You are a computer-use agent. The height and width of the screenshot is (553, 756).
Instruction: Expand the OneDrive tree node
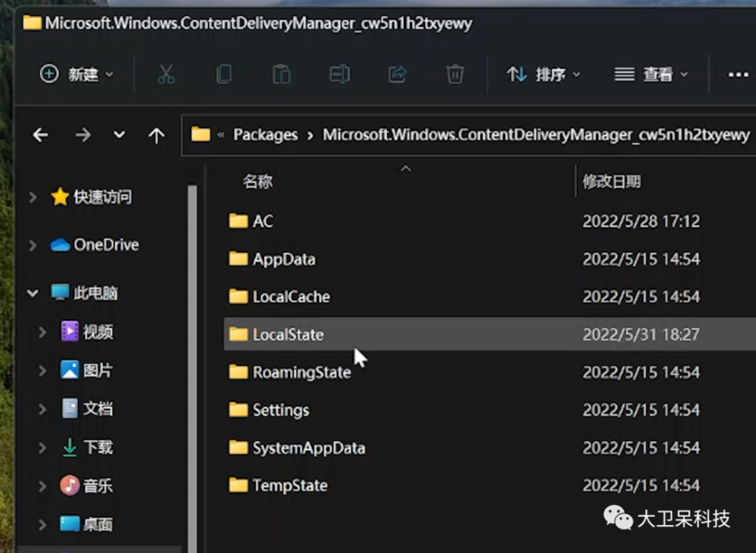[x=33, y=245]
